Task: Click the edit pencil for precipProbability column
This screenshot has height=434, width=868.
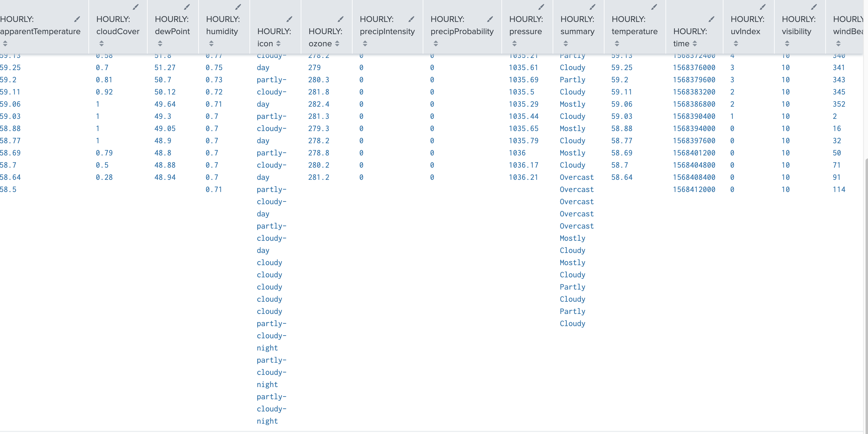Action: tap(490, 19)
